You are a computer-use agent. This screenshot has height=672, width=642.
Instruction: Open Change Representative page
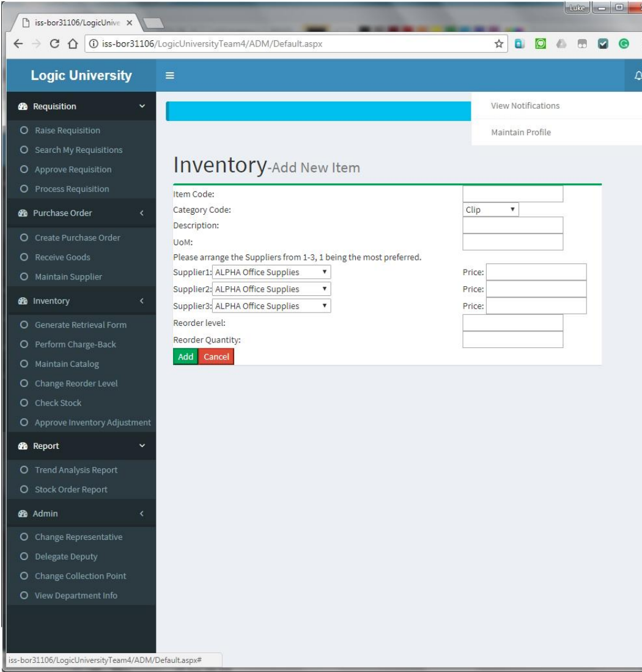[x=78, y=537]
